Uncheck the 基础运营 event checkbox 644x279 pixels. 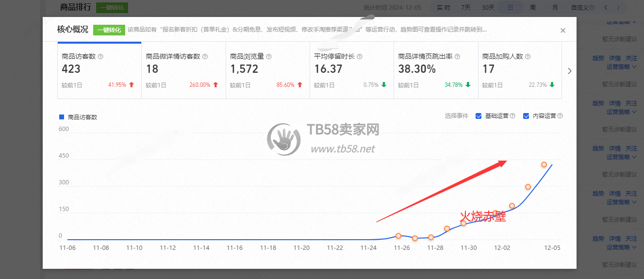pos(479,116)
